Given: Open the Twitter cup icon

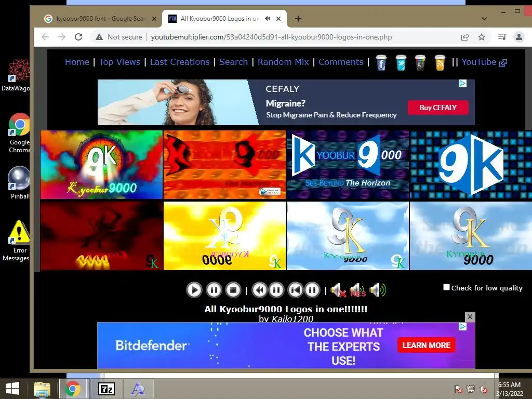Looking at the screenshot, I should (x=401, y=62).
